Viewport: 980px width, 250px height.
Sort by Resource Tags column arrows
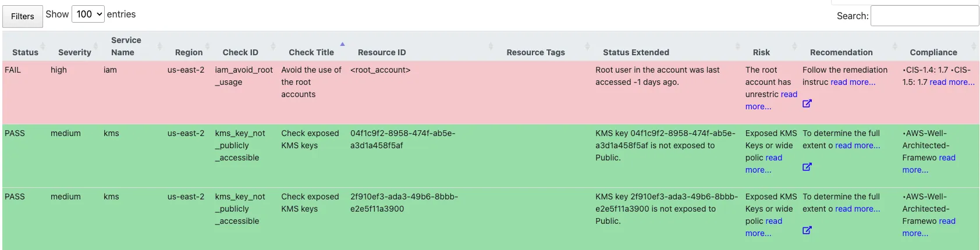click(x=587, y=46)
